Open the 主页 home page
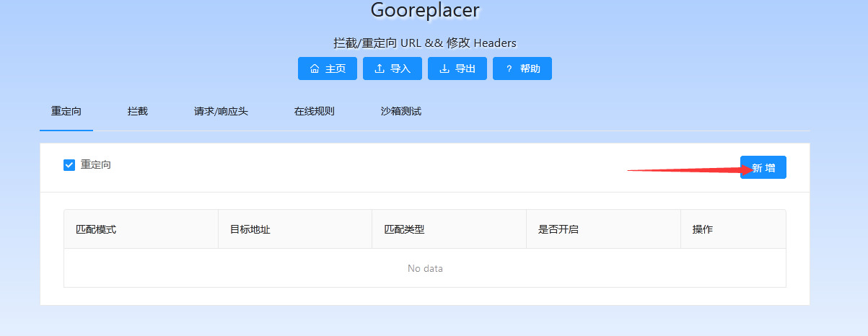The image size is (868, 336). pos(328,68)
